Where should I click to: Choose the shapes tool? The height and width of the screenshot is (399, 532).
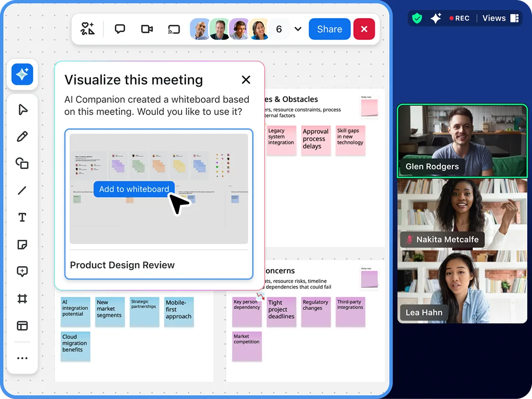tap(22, 163)
